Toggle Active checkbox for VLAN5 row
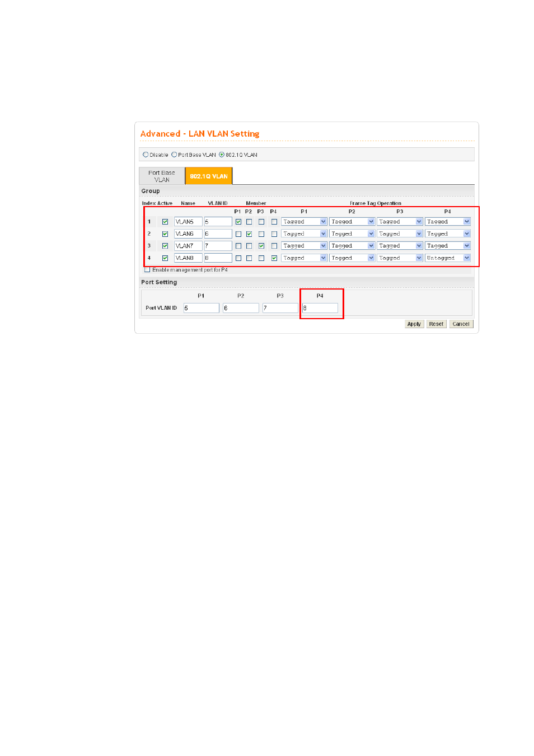Screen dimensions: 534x756 point(165,222)
